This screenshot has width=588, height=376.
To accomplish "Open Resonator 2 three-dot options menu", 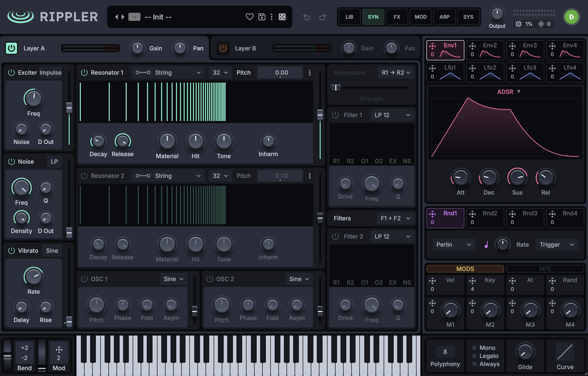I will 310,176.
